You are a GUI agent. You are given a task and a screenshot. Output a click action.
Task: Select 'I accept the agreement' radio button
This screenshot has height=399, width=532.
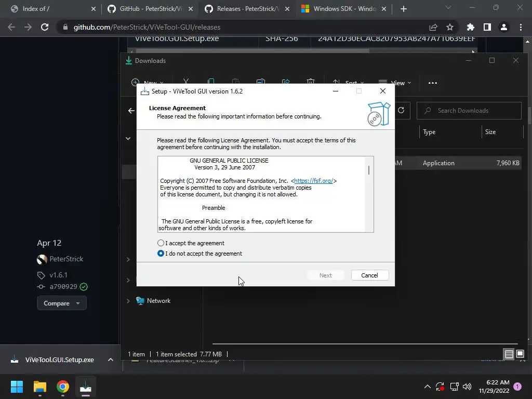tap(161, 243)
